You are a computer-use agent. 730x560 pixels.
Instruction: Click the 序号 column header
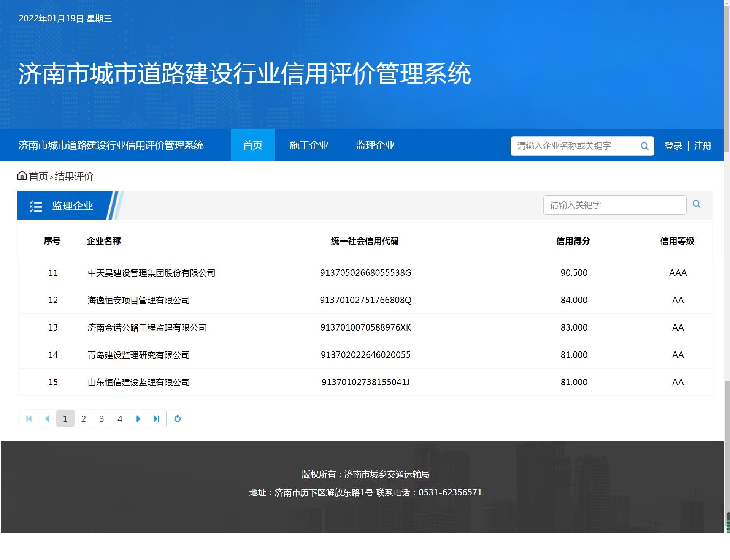52,241
